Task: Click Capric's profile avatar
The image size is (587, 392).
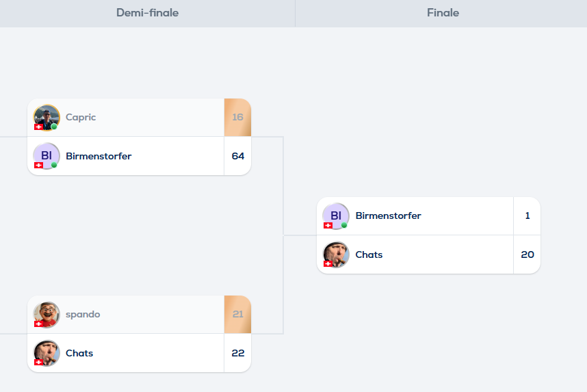Action: [x=47, y=118]
